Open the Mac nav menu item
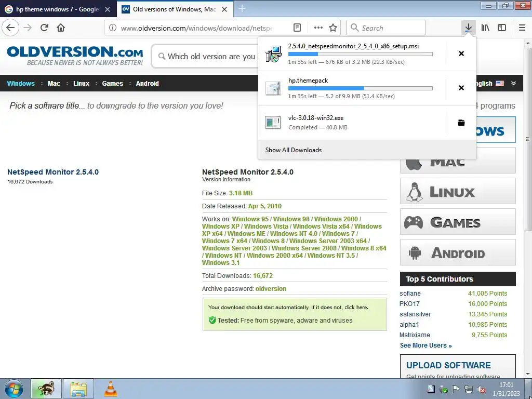 coord(54,84)
